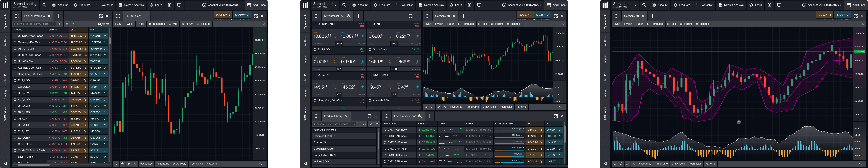868x168 pixels.
Task: Open My watchlist dropdown chevron
Action: coord(343,16)
